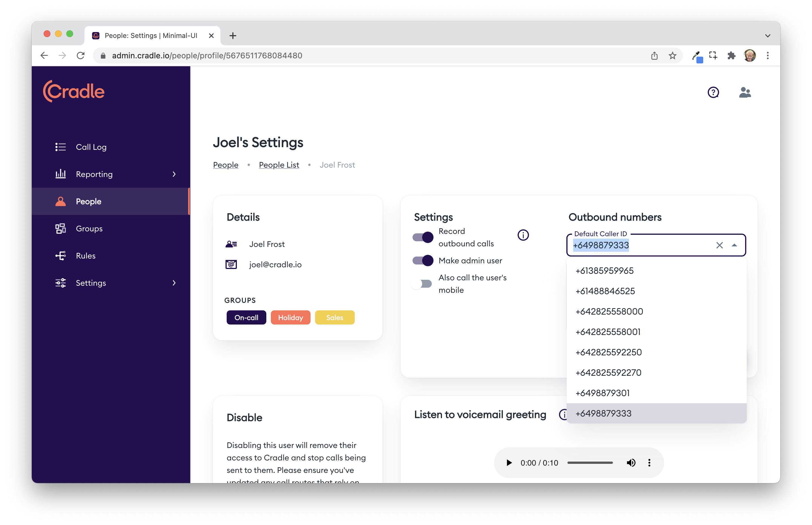Click the help question mark icon
812x525 pixels.
click(713, 92)
